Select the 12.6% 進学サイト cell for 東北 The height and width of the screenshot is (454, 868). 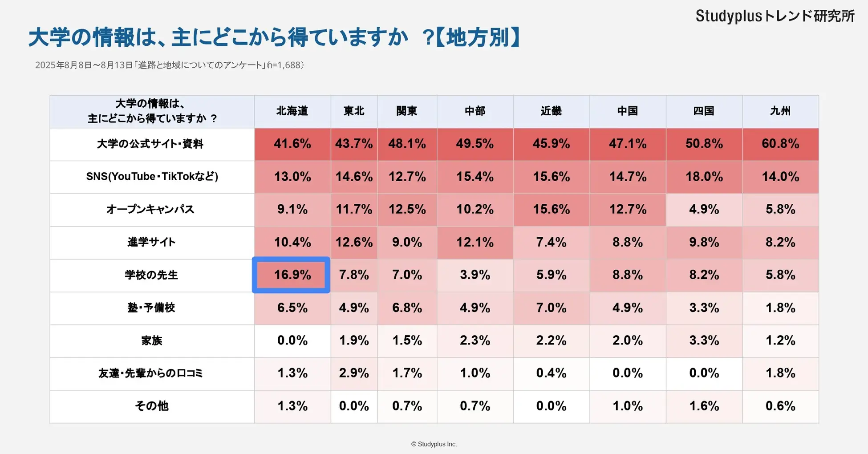(x=354, y=242)
